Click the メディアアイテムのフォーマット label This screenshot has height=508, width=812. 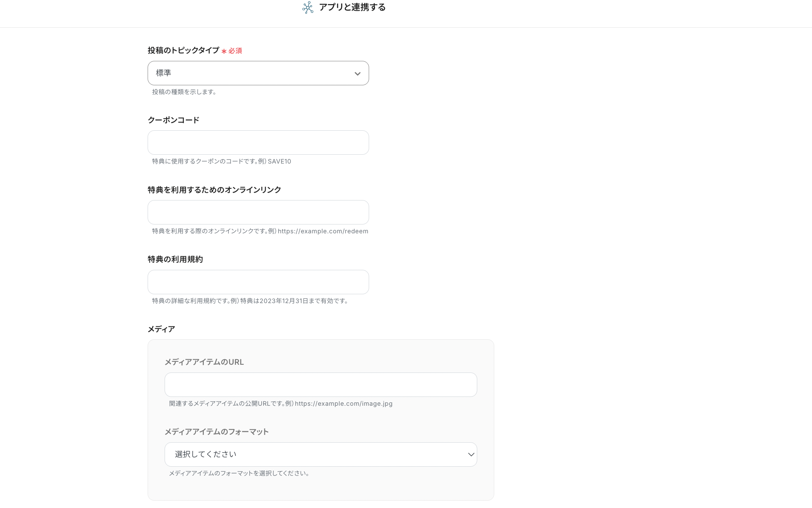[216, 432]
